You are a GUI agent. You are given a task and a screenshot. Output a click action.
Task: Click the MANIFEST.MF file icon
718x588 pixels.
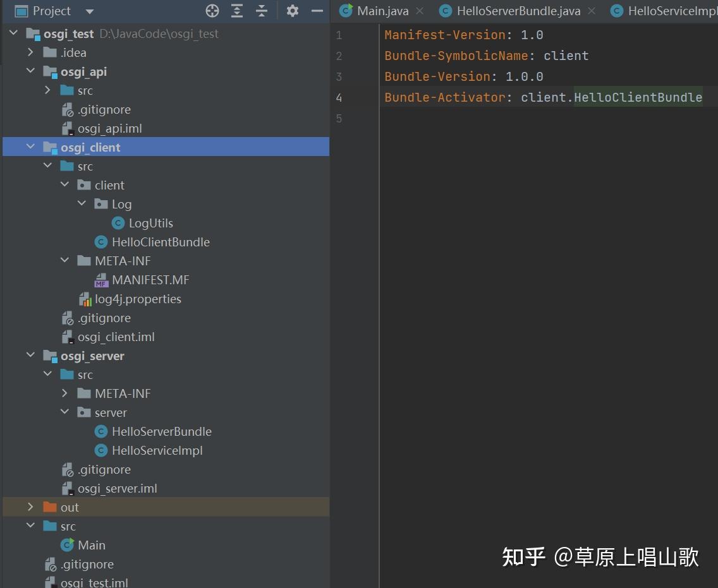coord(100,280)
